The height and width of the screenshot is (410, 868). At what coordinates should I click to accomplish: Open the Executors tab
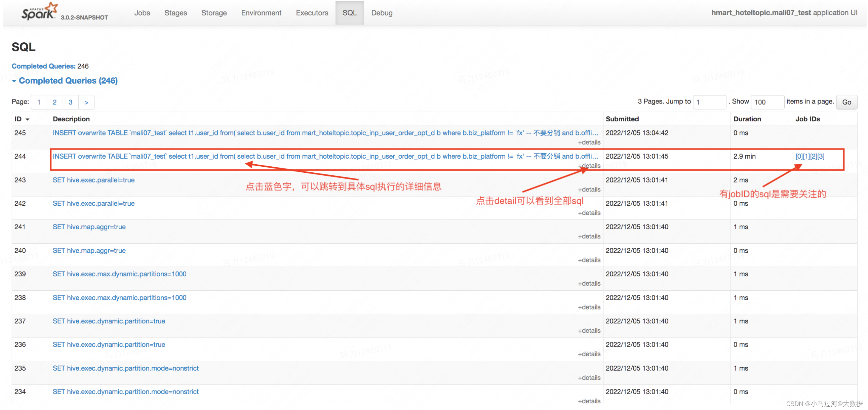click(x=312, y=12)
